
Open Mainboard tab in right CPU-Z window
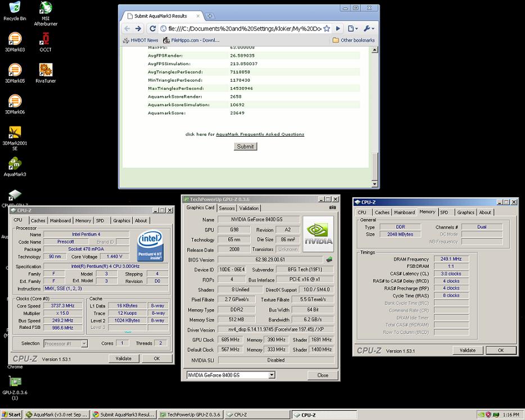click(x=405, y=213)
